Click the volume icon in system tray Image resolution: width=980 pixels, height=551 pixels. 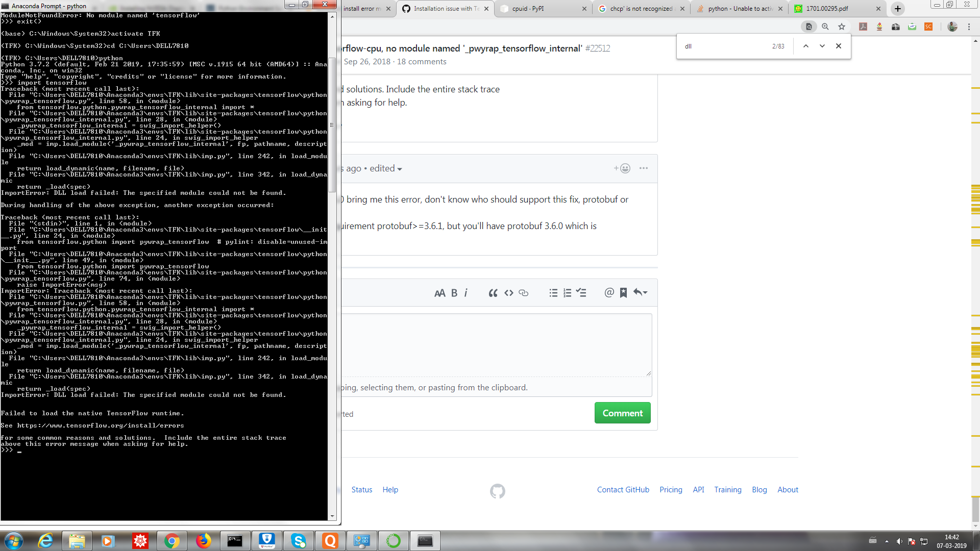click(x=899, y=541)
